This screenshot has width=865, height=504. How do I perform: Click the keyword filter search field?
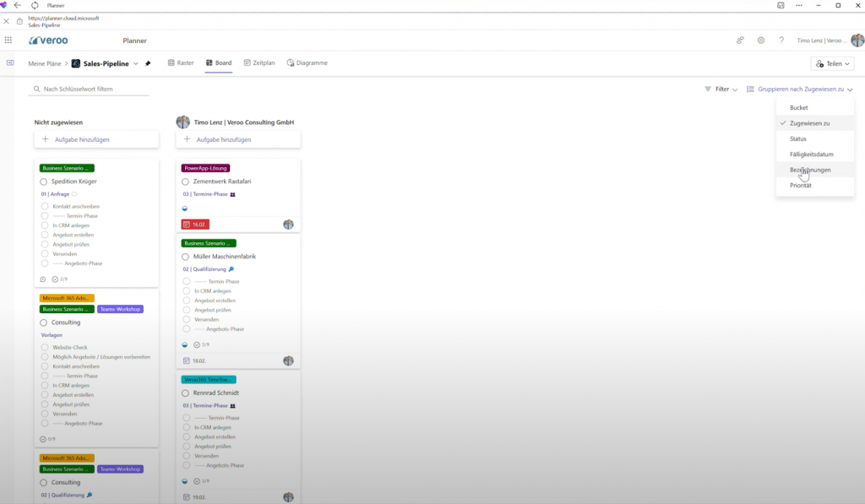pos(88,89)
